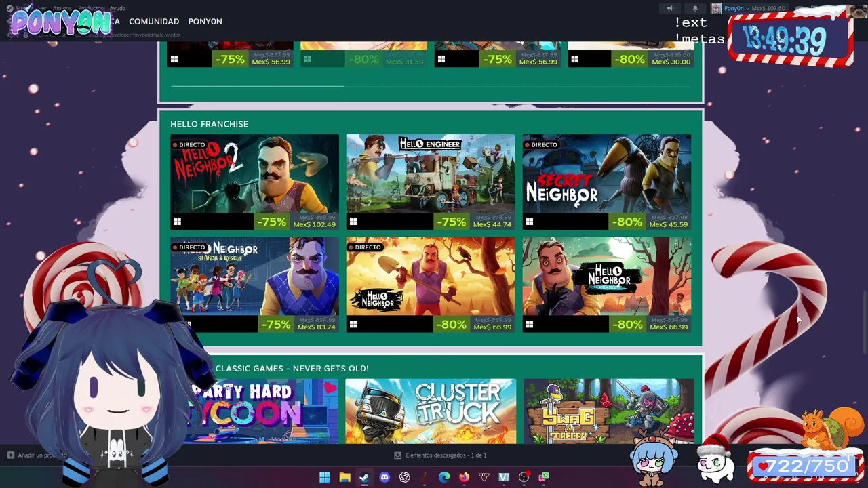
Task: Open the Ayuda menu
Action: (117, 8)
